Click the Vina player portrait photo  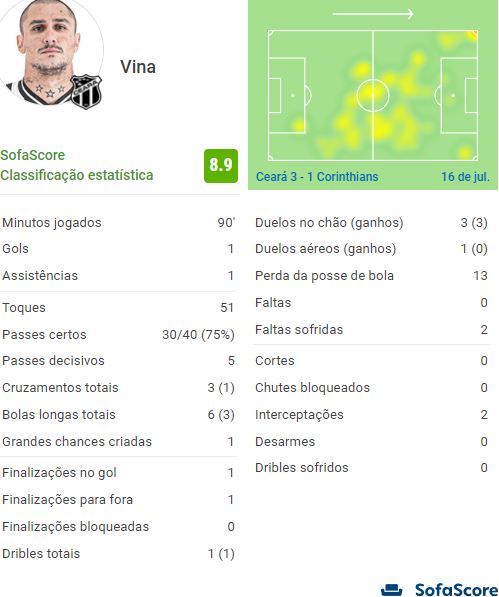pyautogui.click(x=49, y=51)
